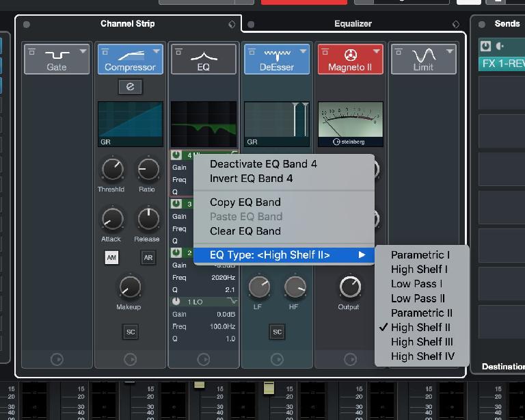Click the DeEsser GR display
This screenshot has width=525, height=420.
277,124
